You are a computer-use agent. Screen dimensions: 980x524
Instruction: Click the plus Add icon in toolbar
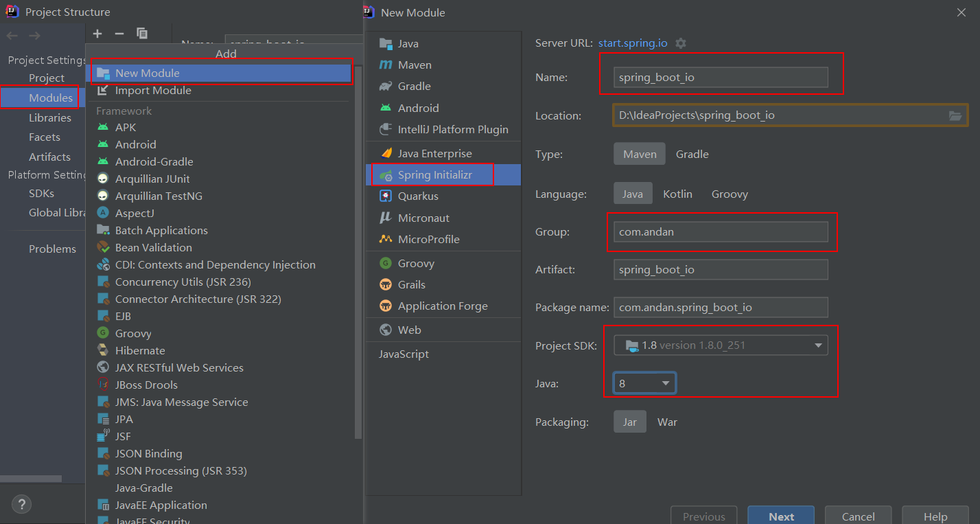tap(97, 34)
